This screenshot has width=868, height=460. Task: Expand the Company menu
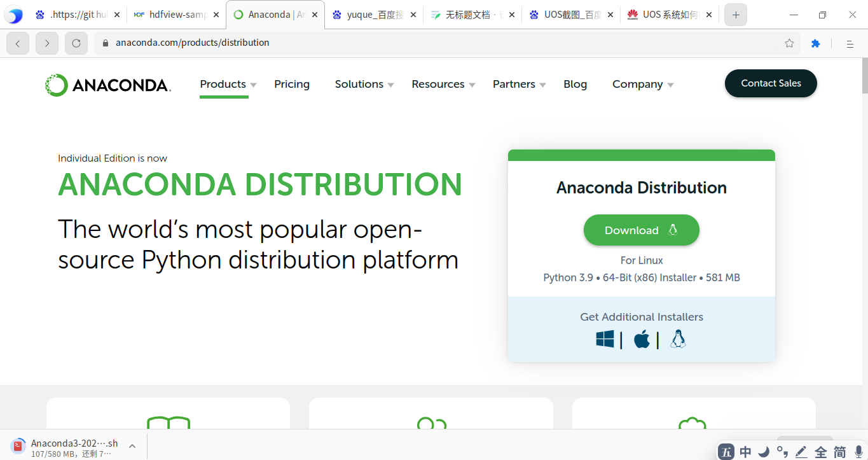643,84
